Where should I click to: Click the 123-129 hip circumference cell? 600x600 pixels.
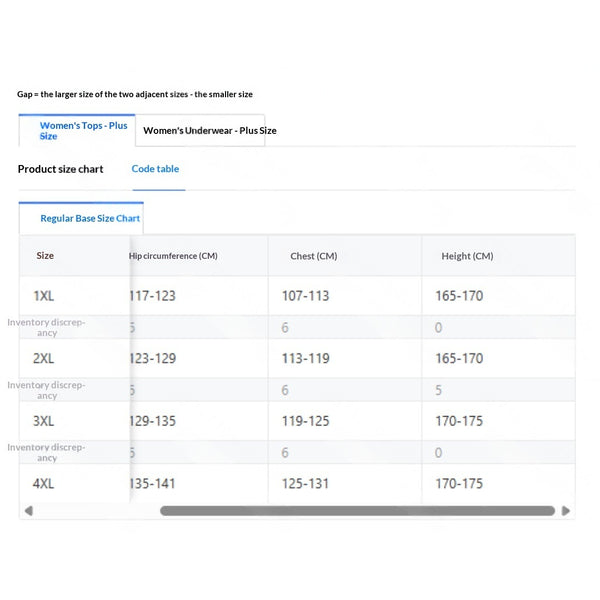152,359
